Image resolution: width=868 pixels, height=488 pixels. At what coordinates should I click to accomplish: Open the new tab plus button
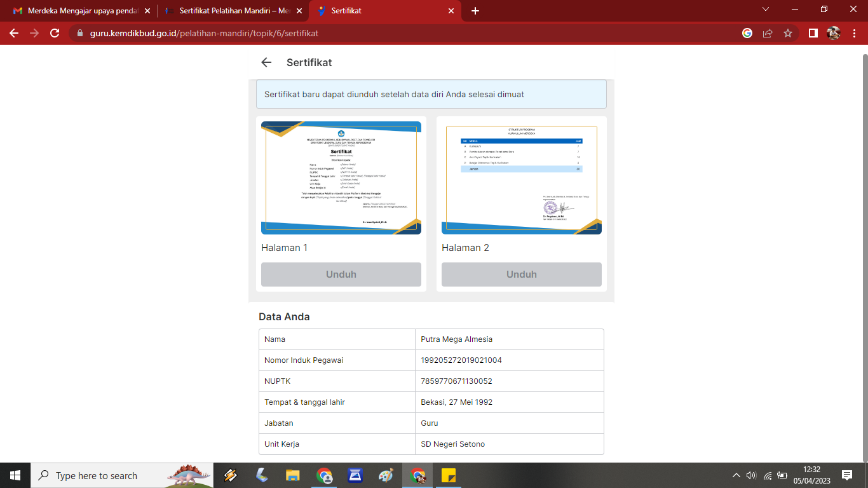tap(475, 11)
